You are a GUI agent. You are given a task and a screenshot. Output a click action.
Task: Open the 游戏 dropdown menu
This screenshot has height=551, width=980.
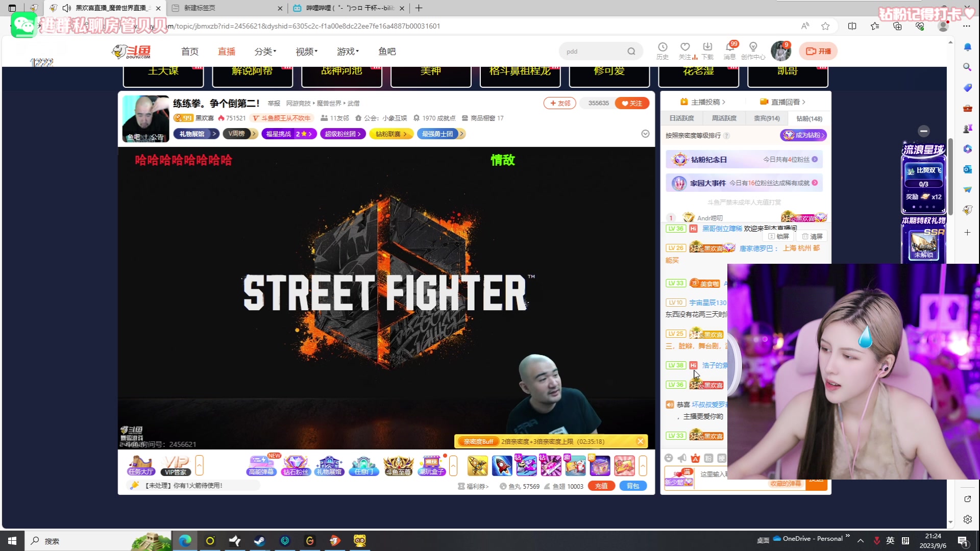348,52
